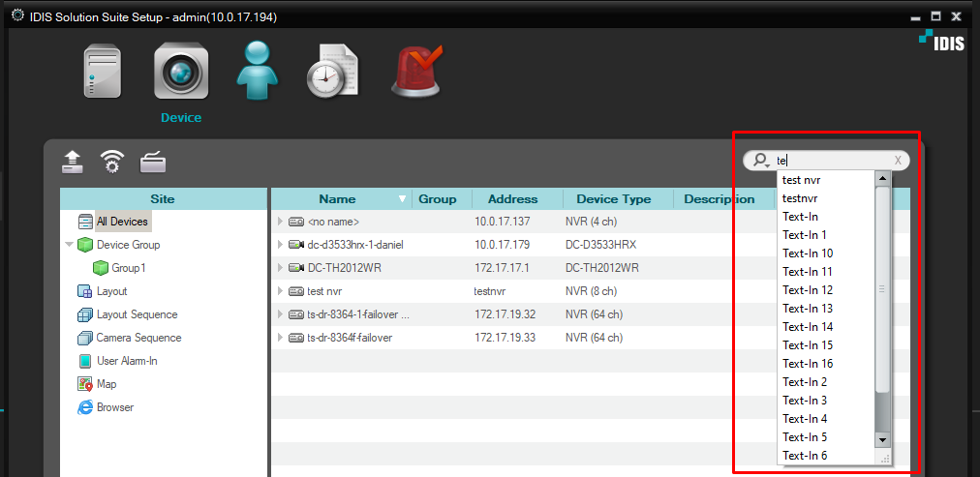
Task: Sort by Device Type column header
Action: 613,199
